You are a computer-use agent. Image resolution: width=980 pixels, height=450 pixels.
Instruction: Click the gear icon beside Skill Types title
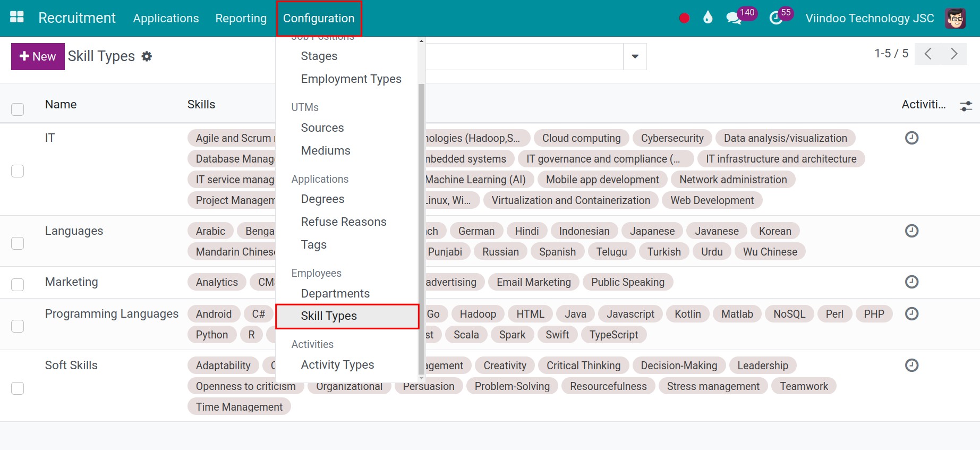pyautogui.click(x=147, y=56)
